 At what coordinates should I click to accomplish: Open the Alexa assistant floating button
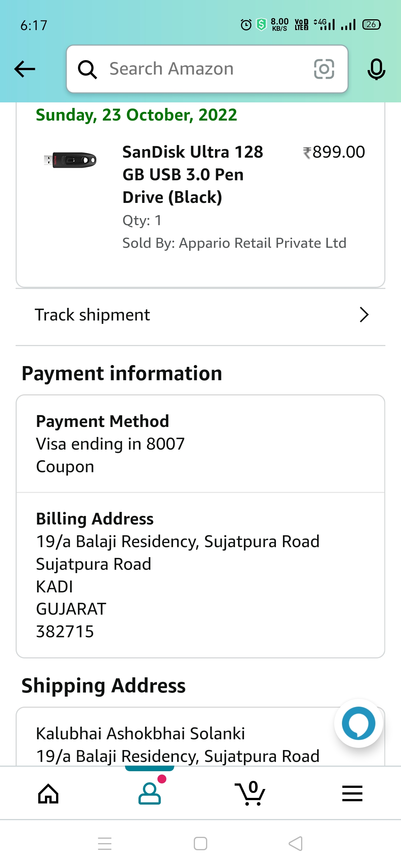point(358,723)
